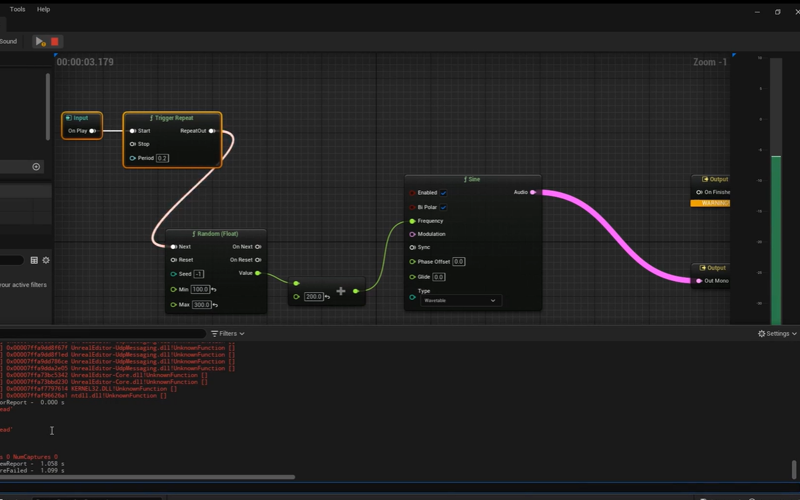Click the Period pin on Trigger Repeat
This screenshot has height=500, width=800.
[x=133, y=158]
